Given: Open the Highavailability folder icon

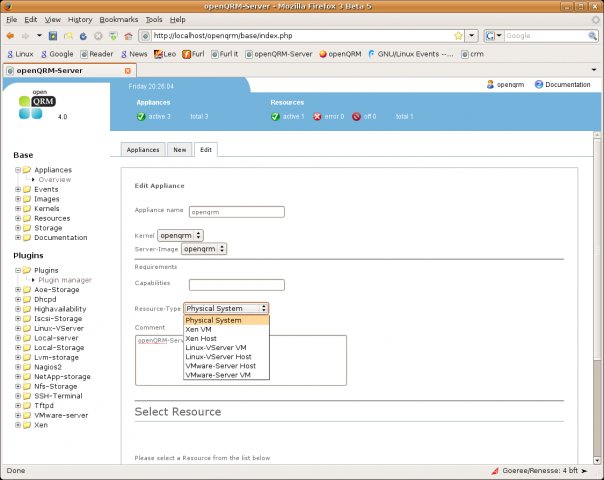Looking at the screenshot, I should 27,309.
